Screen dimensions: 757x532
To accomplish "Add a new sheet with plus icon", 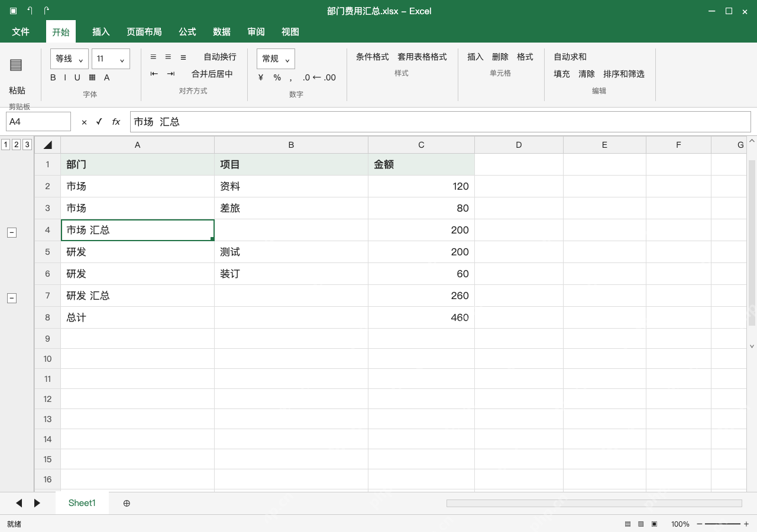I will (x=127, y=503).
